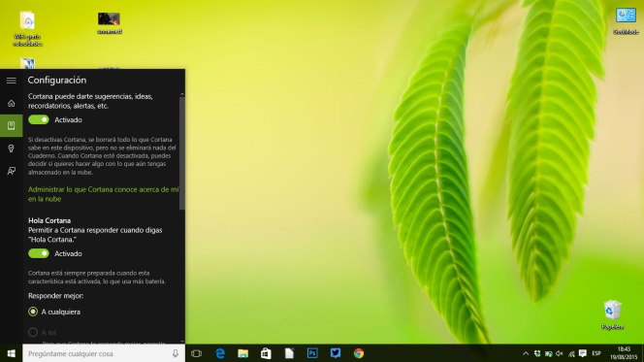Select the 'A mí' radio option
The image size is (644, 362).
point(33,333)
